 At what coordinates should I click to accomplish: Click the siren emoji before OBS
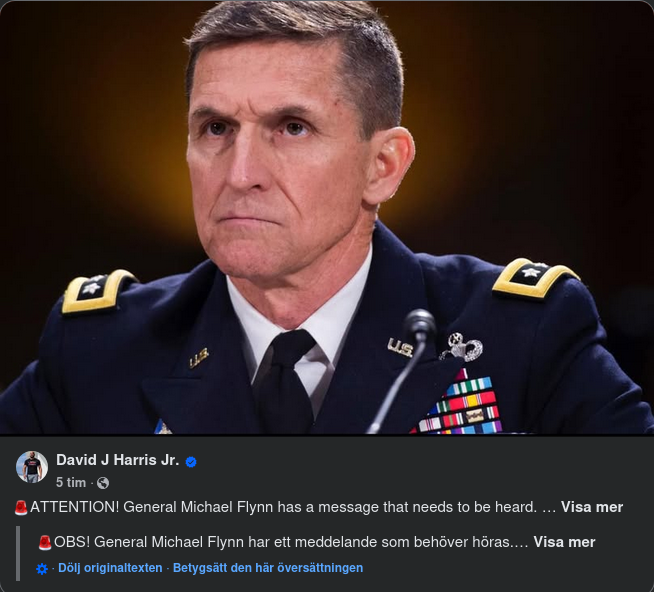pyautogui.click(x=44, y=543)
